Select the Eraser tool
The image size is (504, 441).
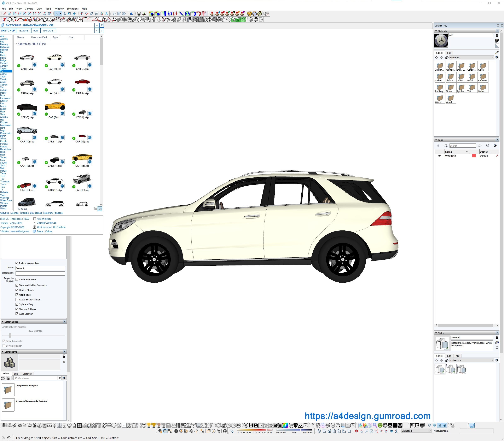coord(74,14)
